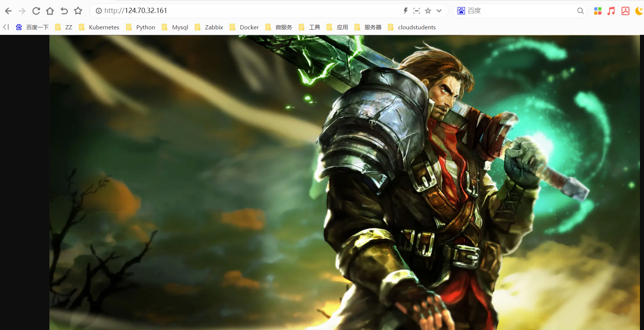Collapse the bookmarks bar side arrow
644x330 pixels.
pos(6,27)
